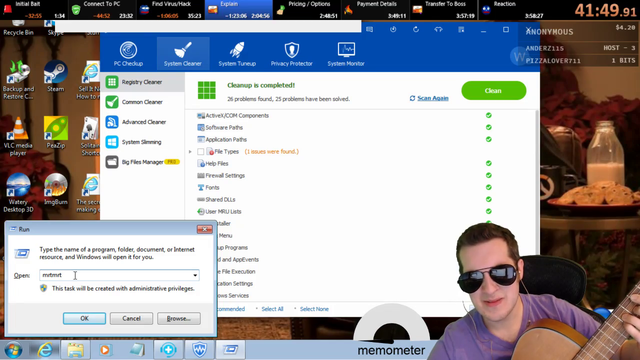Select Common Cleaner in the sidebar
The image size is (640, 360).
(142, 102)
